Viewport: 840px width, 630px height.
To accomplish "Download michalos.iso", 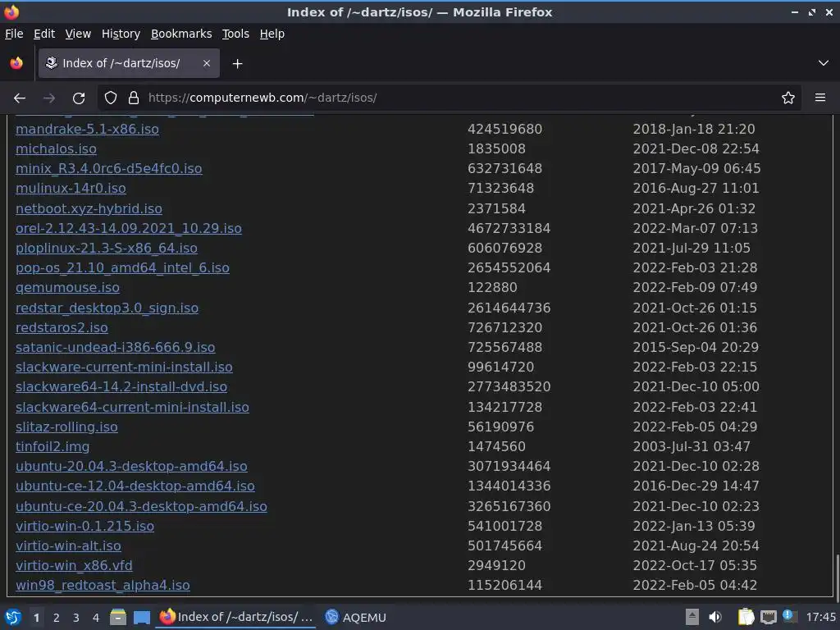I will click(x=57, y=149).
